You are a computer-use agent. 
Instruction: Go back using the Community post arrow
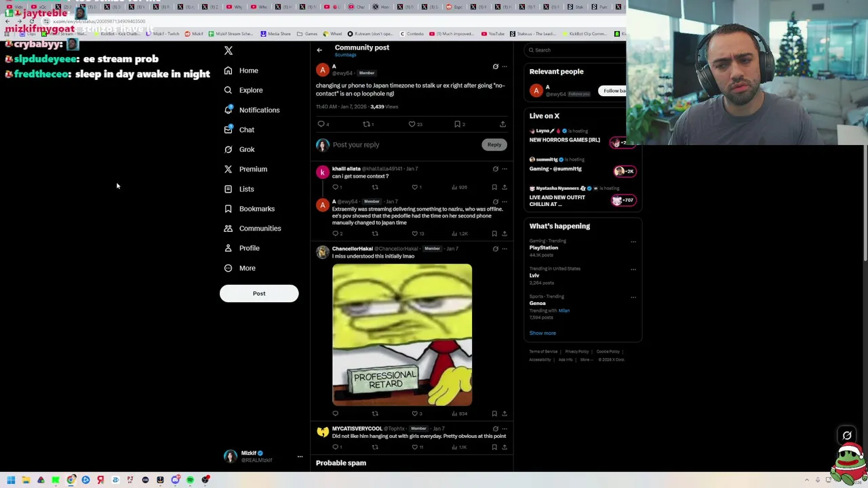(x=319, y=50)
